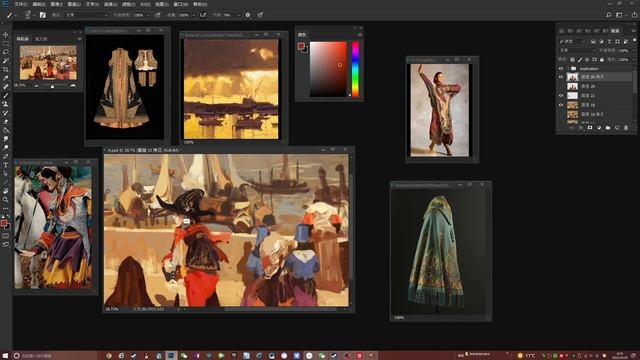Image resolution: width=640 pixels, height=360 pixels.
Task: Select the Zoom tool in the toolbox
Action: (6, 200)
